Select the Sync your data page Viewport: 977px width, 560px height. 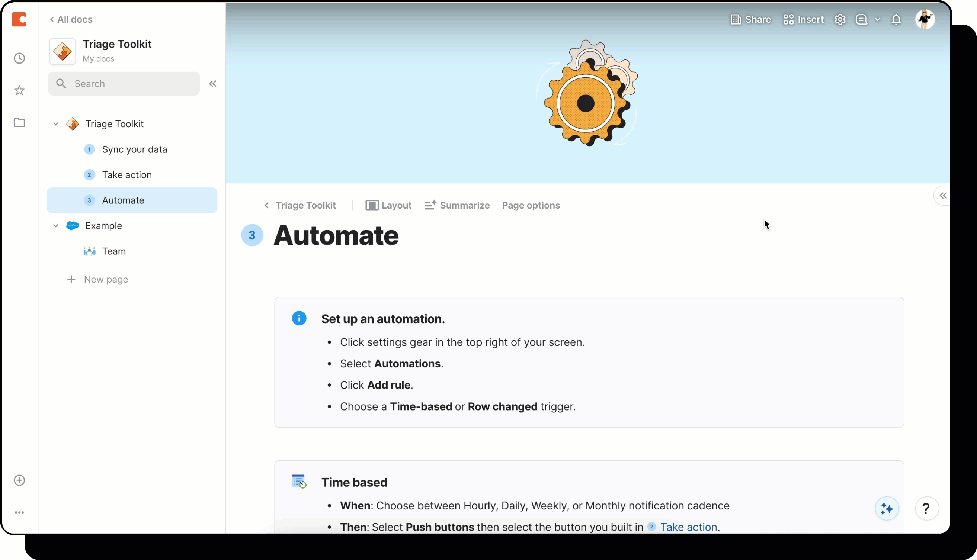coord(135,149)
